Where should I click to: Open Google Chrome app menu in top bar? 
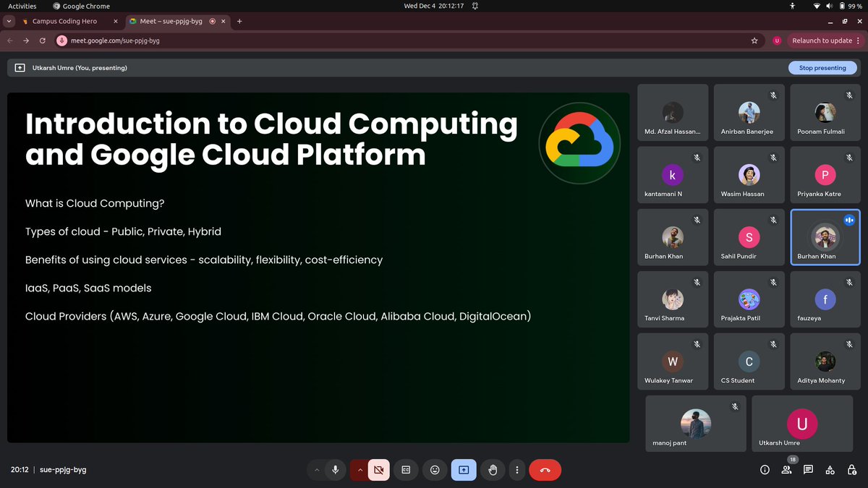[x=80, y=6]
